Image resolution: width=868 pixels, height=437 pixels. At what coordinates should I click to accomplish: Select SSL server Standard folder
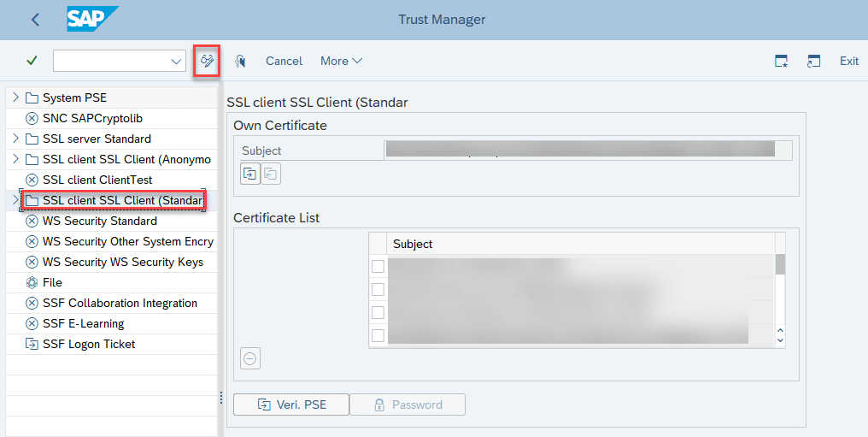coord(97,139)
